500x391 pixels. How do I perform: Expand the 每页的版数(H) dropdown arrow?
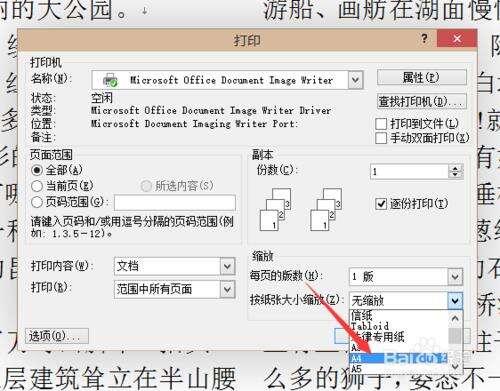coord(455,277)
